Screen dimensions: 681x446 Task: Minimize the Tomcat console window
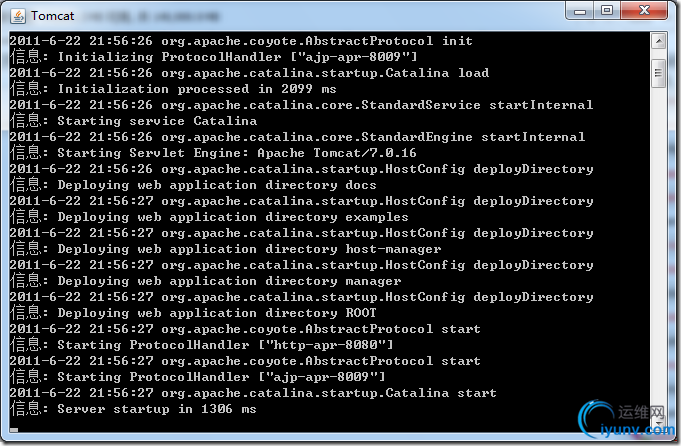click(x=581, y=11)
